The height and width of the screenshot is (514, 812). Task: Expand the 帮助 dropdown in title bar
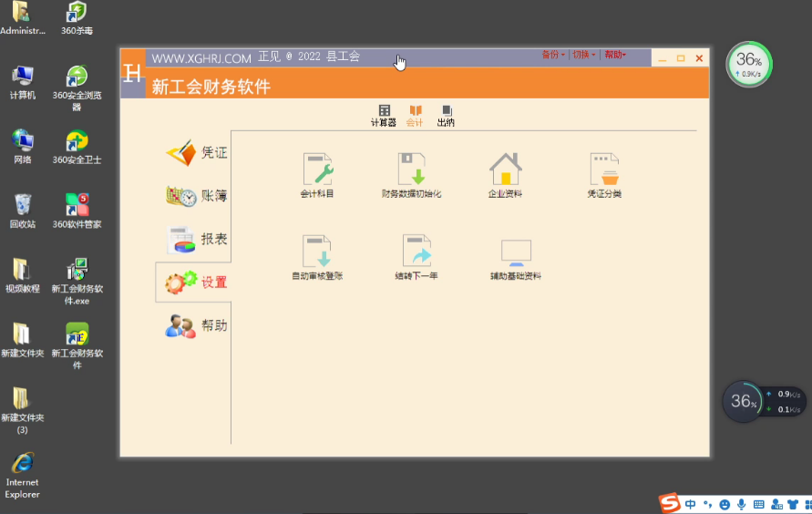[615, 55]
